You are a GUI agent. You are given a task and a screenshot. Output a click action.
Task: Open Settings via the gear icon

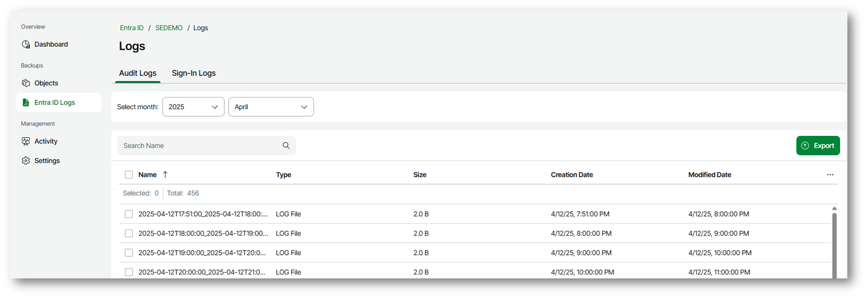(x=26, y=161)
